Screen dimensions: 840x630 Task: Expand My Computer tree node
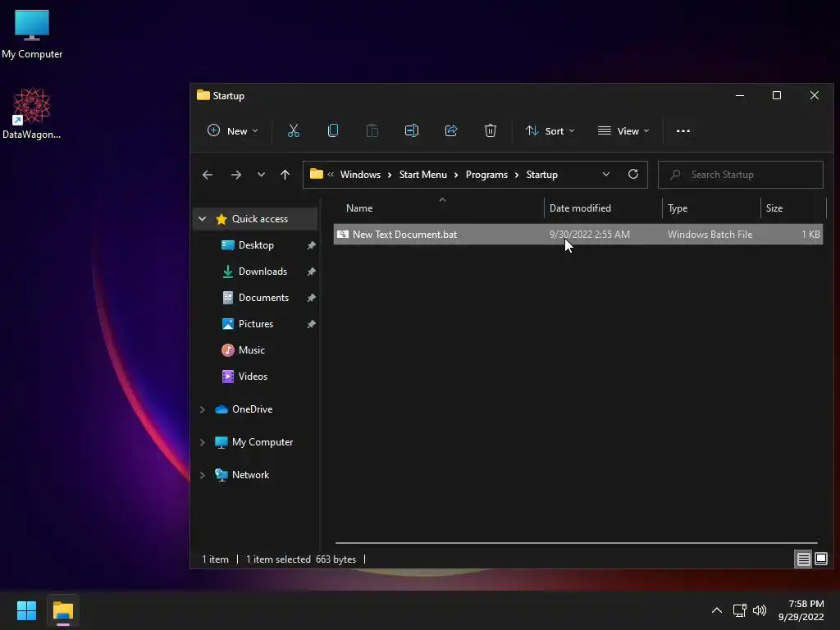click(202, 442)
